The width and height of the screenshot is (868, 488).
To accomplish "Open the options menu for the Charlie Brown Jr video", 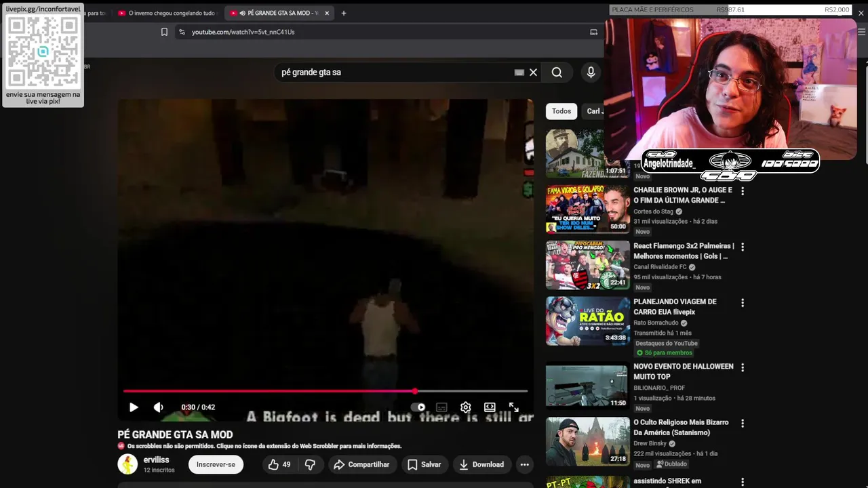I will coord(743,191).
